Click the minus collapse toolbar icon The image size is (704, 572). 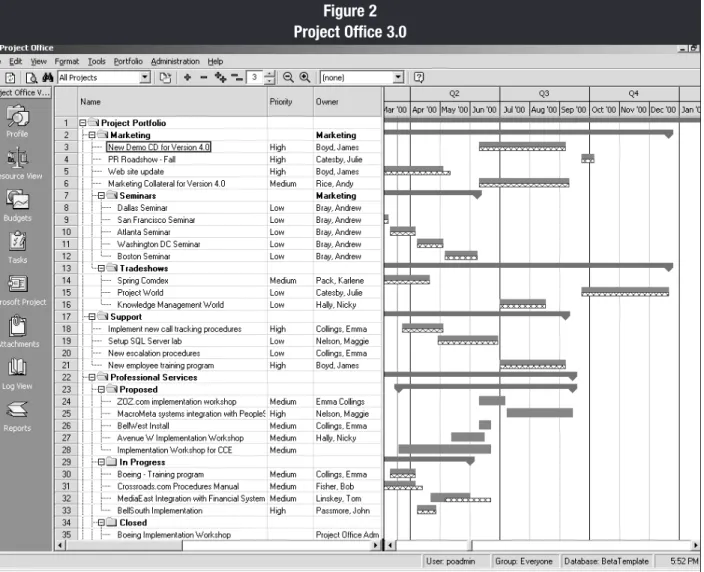point(203,78)
